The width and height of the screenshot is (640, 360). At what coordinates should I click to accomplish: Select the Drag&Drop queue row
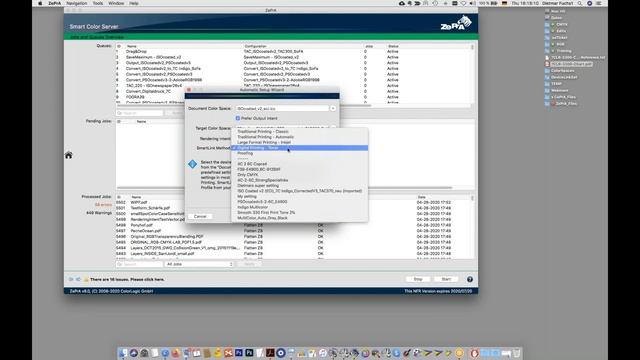point(293,51)
